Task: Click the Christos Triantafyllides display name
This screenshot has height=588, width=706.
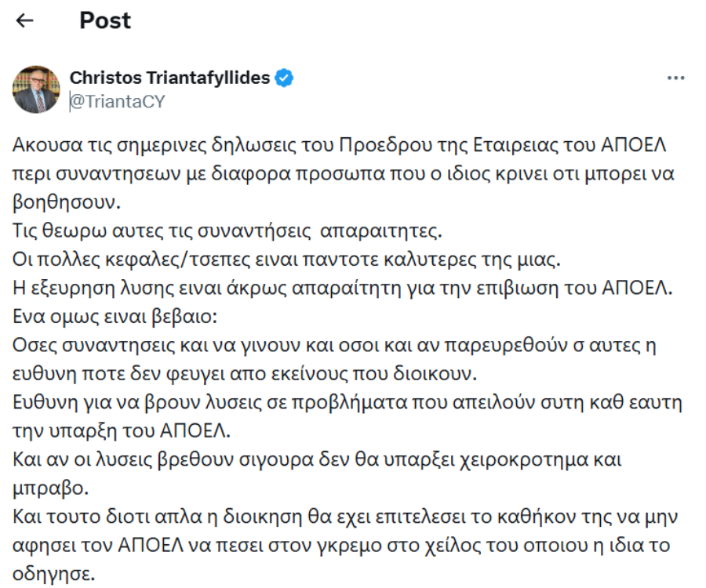Action: [170, 78]
